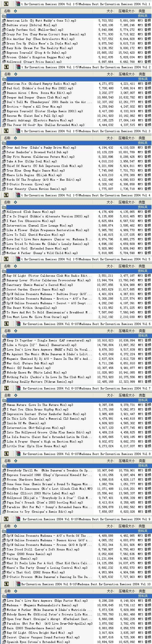Sort the Vol 9 list by the 类型 column
This screenshot has width=152, height=644.
pyautogui.click(x=142, y=526)
